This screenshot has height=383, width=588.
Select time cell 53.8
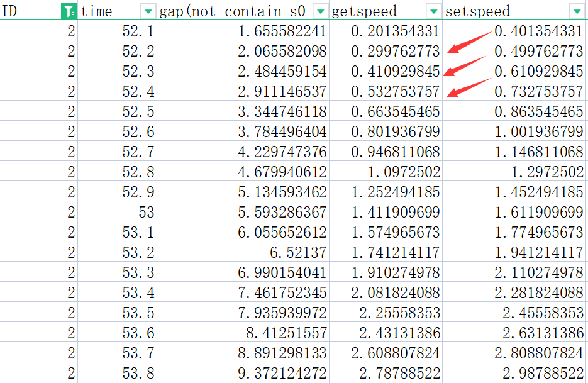(117, 373)
